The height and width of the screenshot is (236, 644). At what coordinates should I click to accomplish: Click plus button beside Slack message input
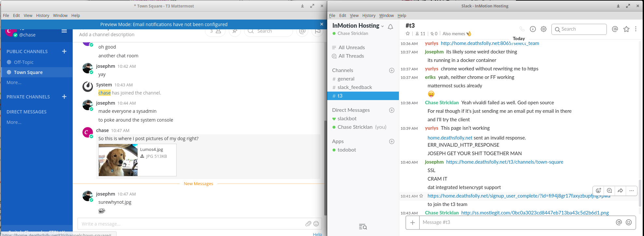point(413,222)
